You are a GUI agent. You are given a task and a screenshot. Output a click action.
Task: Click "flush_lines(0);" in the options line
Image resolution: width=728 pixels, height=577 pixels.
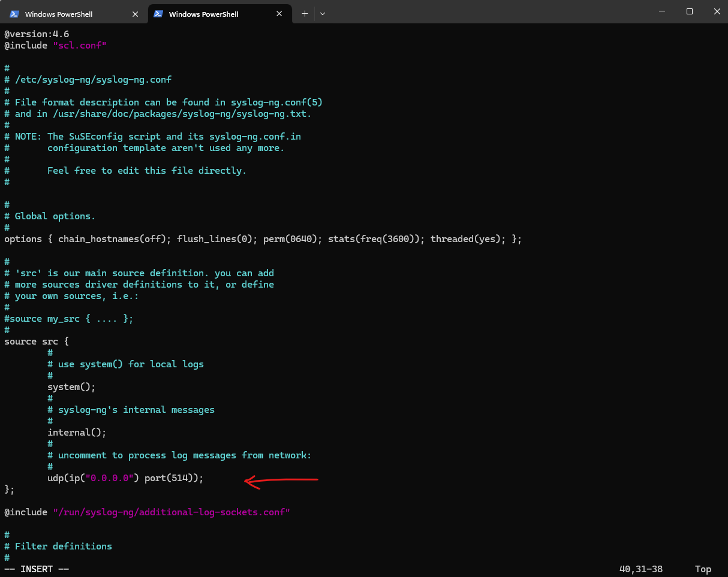(218, 239)
